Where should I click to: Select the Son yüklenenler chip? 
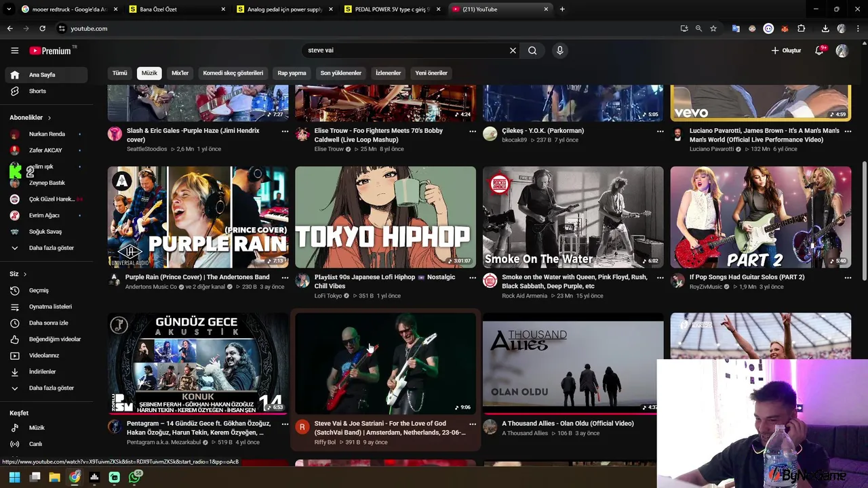point(341,73)
